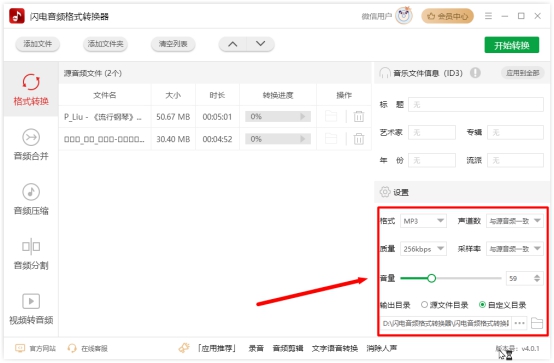Click the ID3 info exclamation icon

[x=475, y=73]
